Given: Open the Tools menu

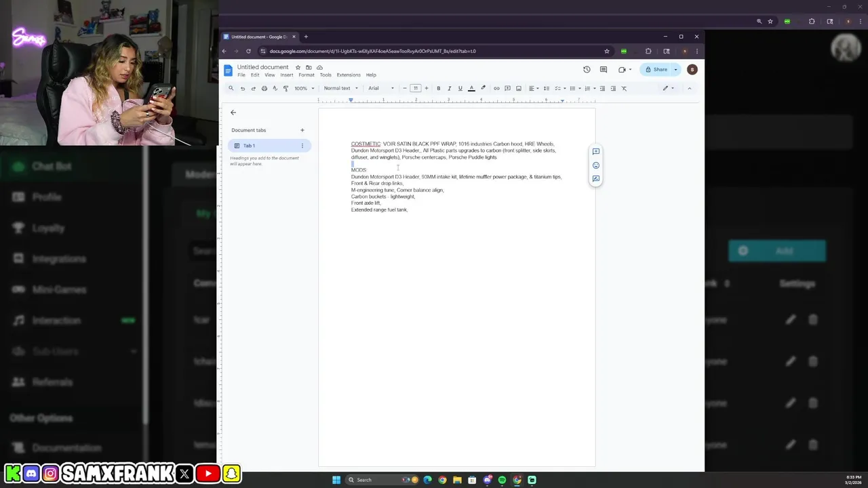Looking at the screenshot, I should [x=325, y=75].
